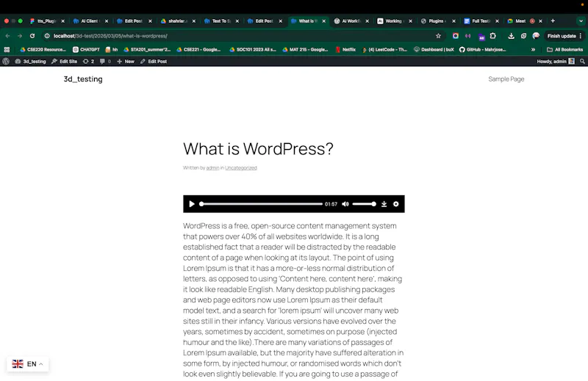Open the LeetCode bookmark
This screenshot has width=588, height=381.
[x=384, y=49]
